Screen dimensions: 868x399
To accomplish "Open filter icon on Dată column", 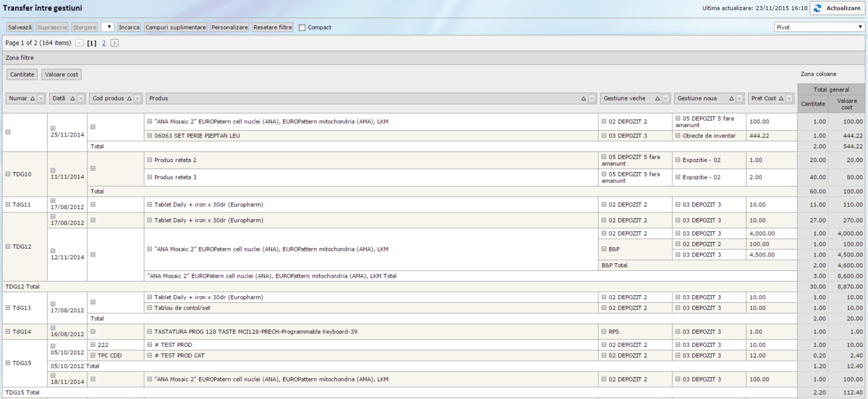I will click(x=80, y=98).
